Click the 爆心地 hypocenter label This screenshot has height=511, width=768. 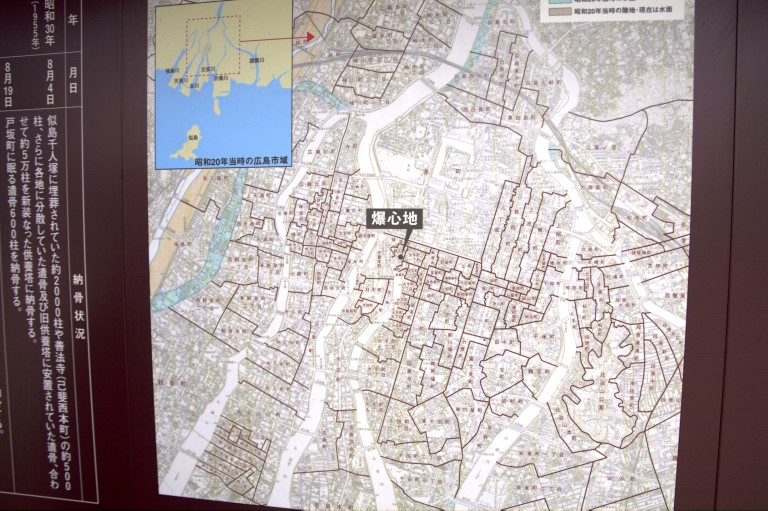(394, 219)
